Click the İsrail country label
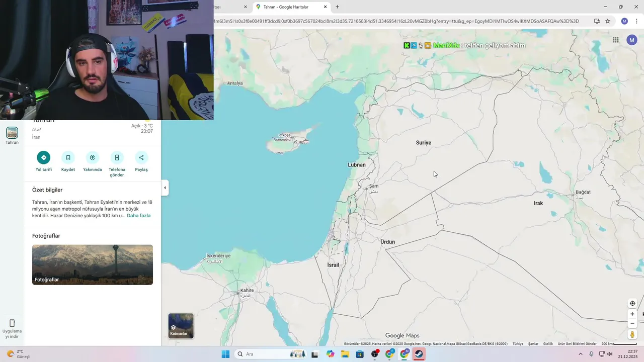Screen dimensions: 644x362 click(333, 265)
